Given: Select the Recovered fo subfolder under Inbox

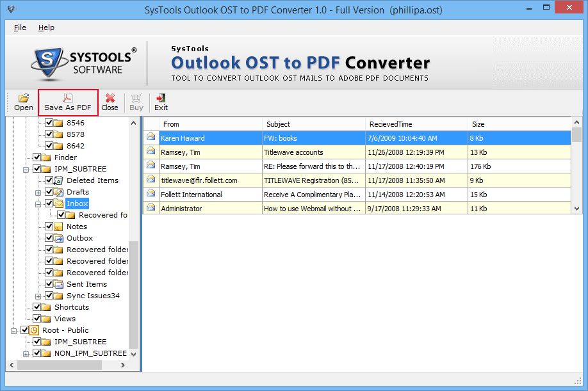Looking at the screenshot, I should 103,215.
